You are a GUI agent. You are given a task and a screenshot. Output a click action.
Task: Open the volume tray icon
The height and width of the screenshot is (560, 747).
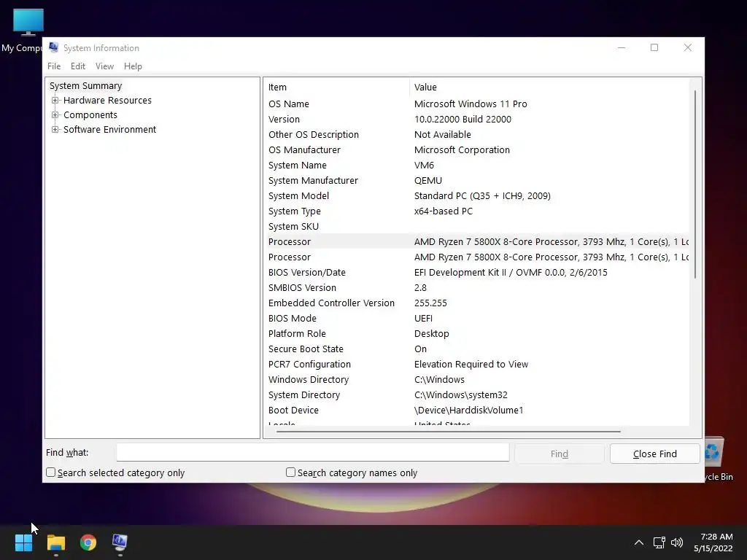click(x=676, y=542)
